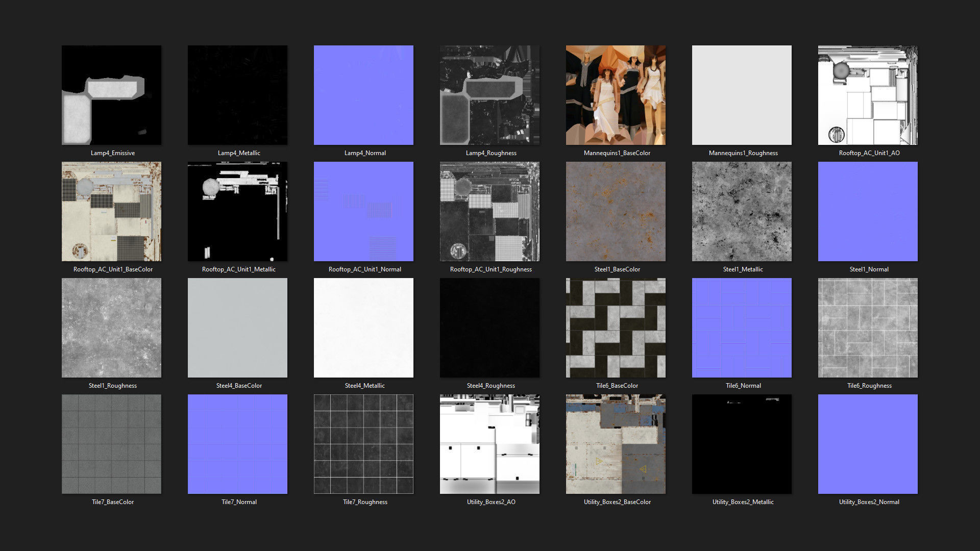Select the Rooftop_AC_Unit1_BaseColor thumbnail
The image size is (980, 551).
pyautogui.click(x=111, y=211)
